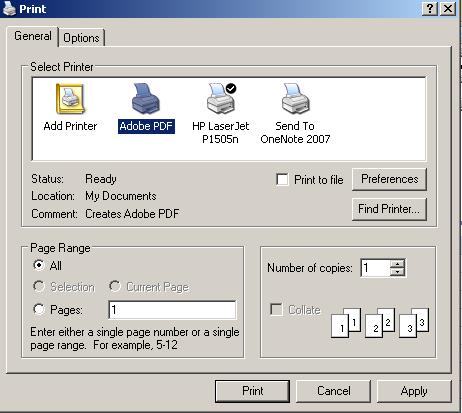Click the 'Ready' status text
Viewport: 462px width, 413px height.
(x=101, y=179)
